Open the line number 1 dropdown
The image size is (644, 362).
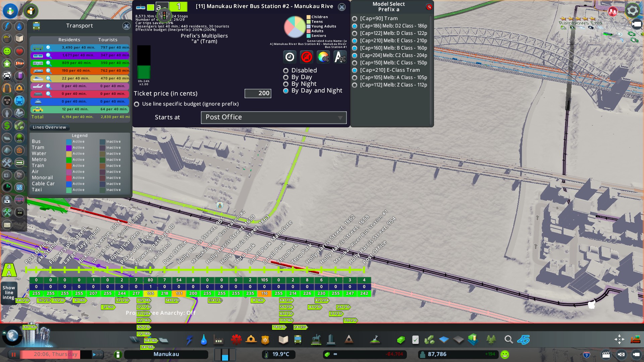click(x=178, y=6)
